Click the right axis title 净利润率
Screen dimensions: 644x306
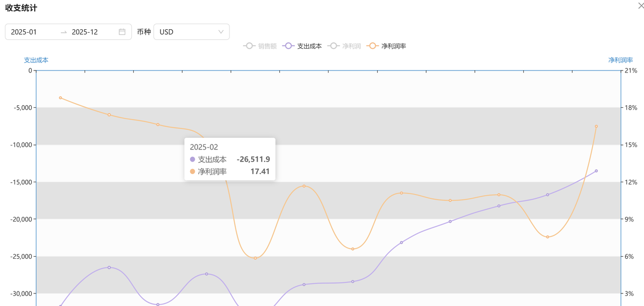pyautogui.click(x=620, y=60)
